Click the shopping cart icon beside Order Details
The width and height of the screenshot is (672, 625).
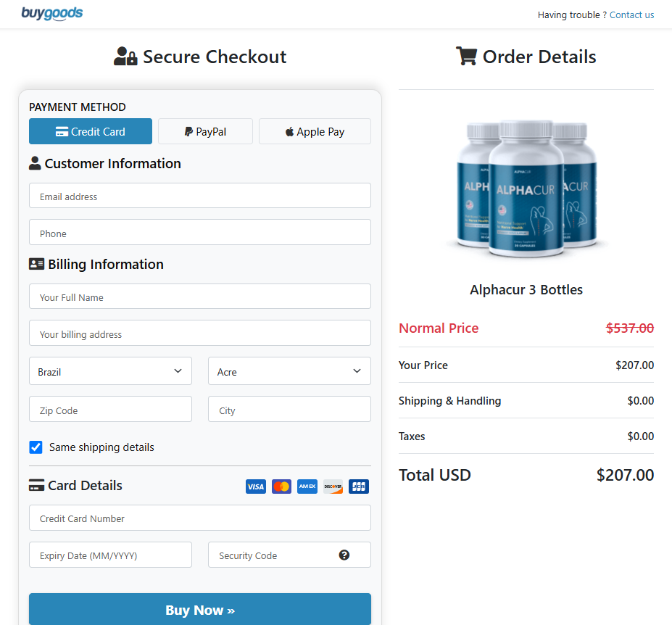click(x=466, y=56)
